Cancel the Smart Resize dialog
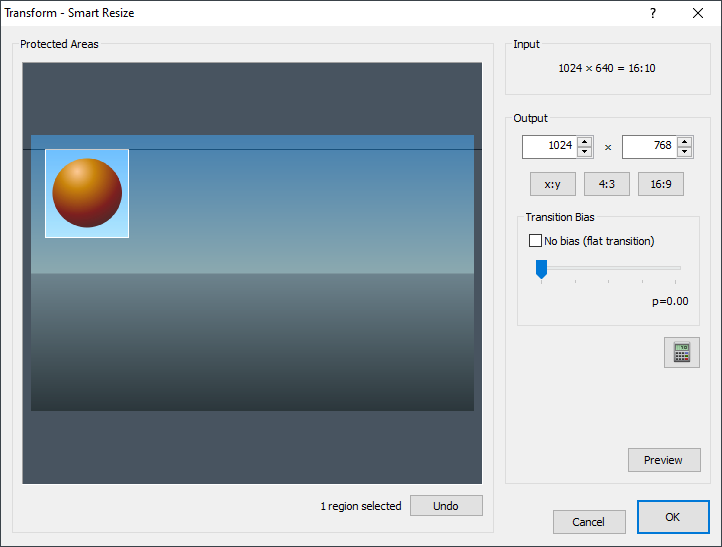The image size is (722, 547). [589, 521]
